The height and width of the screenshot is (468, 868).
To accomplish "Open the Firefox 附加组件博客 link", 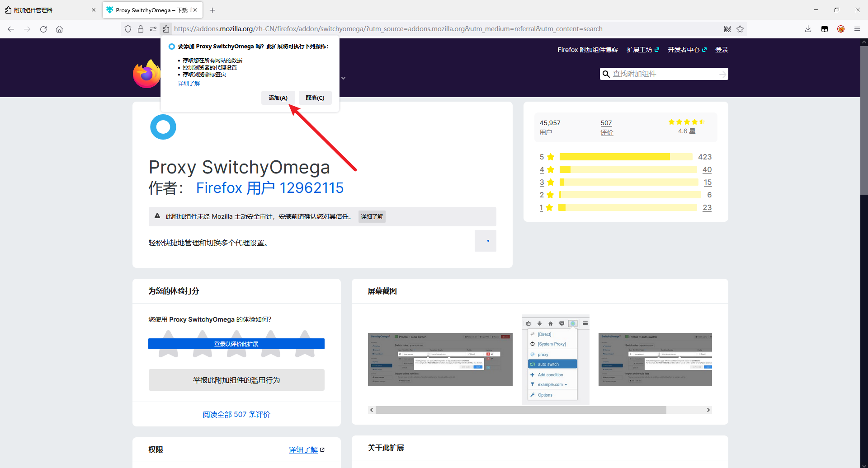I will (x=588, y=50).
